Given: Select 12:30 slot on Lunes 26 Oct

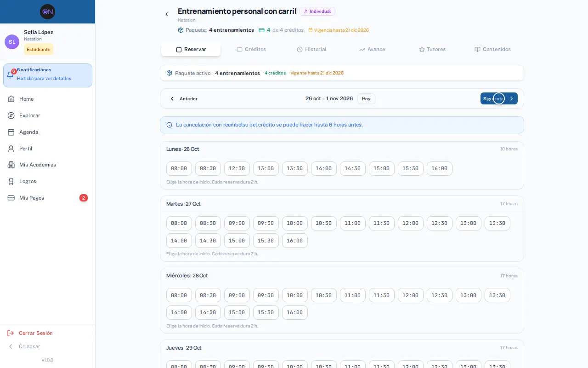Looking at the screenshot, I should point(237,168).
